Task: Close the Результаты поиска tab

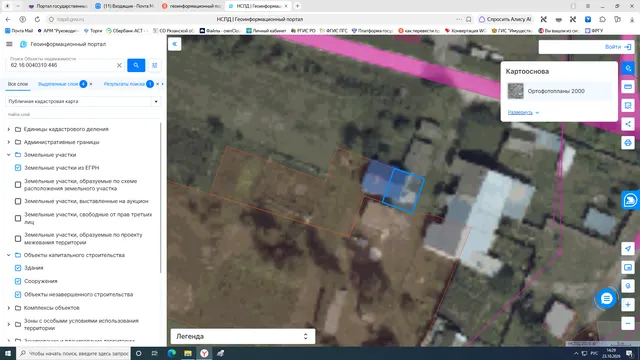Action: click(x=158, y=84)
